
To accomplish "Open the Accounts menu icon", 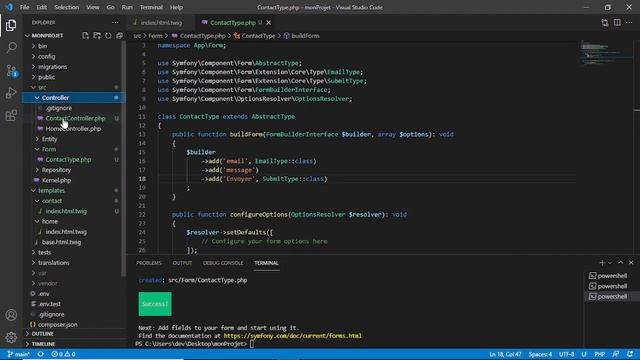I will 11,315.
